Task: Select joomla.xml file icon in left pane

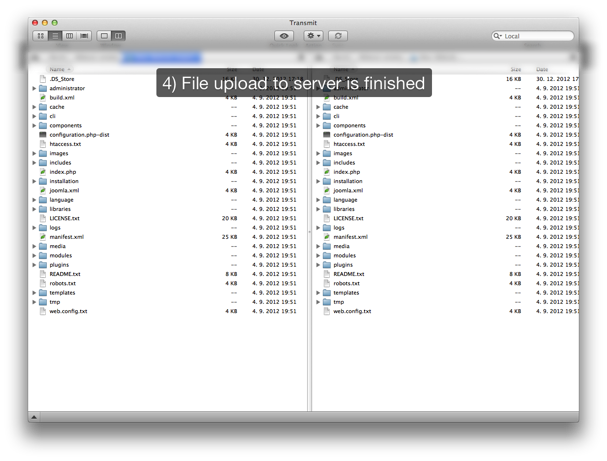Action: (43, 190)
